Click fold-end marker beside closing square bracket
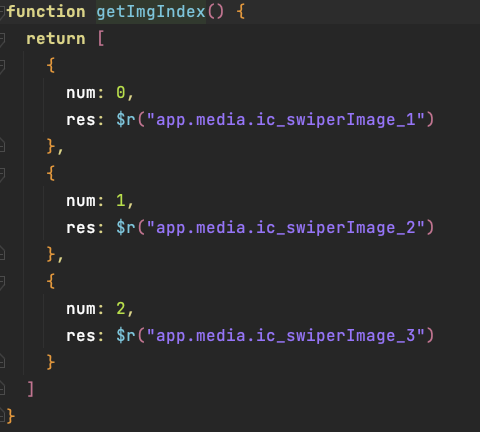 click(x=2, y=388)
